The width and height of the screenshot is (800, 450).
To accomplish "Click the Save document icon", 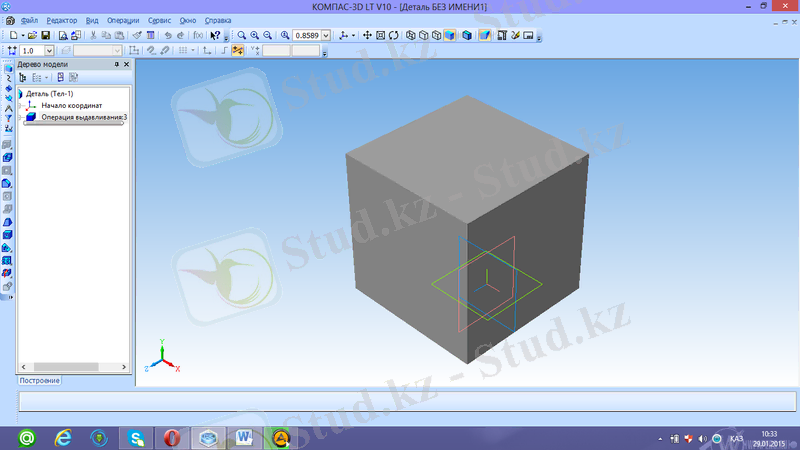I will tap(45, 35).
